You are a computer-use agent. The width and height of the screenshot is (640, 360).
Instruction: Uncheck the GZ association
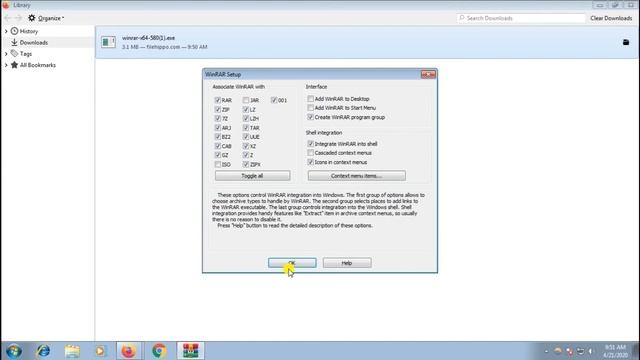(218, 155)
